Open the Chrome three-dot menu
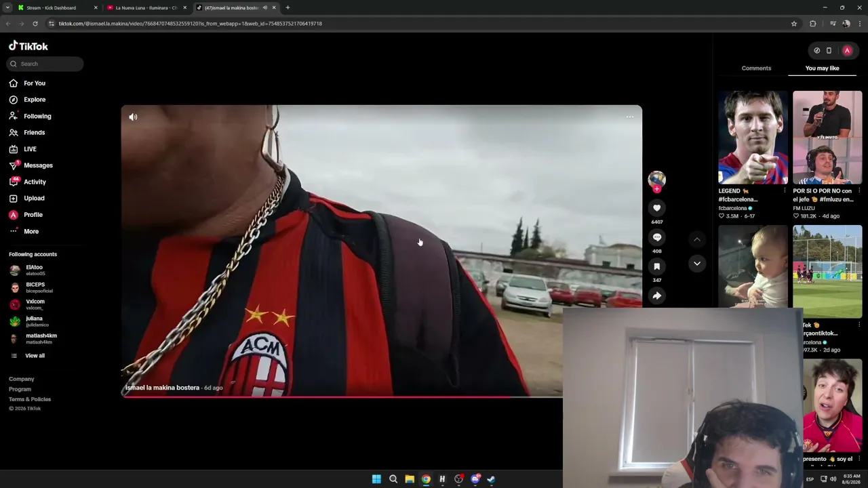This screenshot has width=868, height=488. coord(859,24)
